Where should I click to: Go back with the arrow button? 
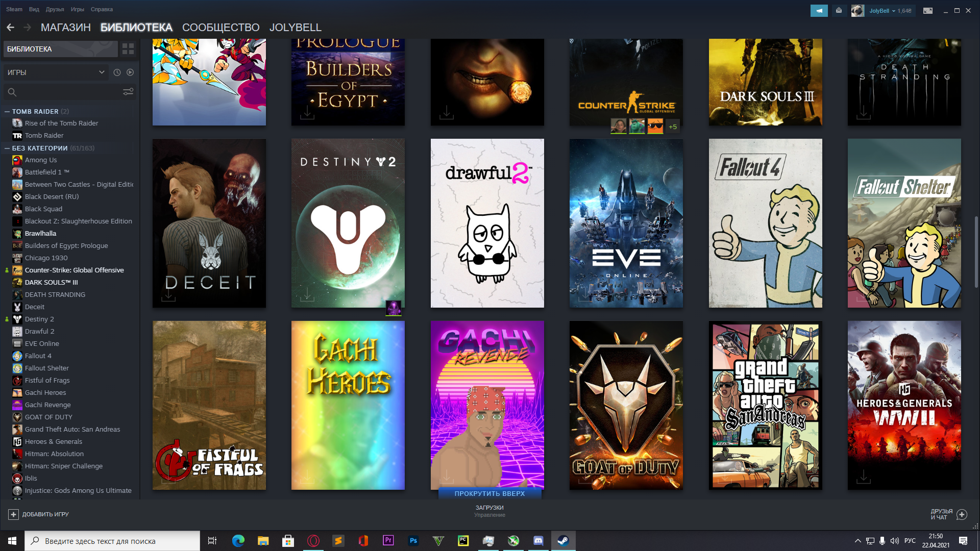click(10, 28)
